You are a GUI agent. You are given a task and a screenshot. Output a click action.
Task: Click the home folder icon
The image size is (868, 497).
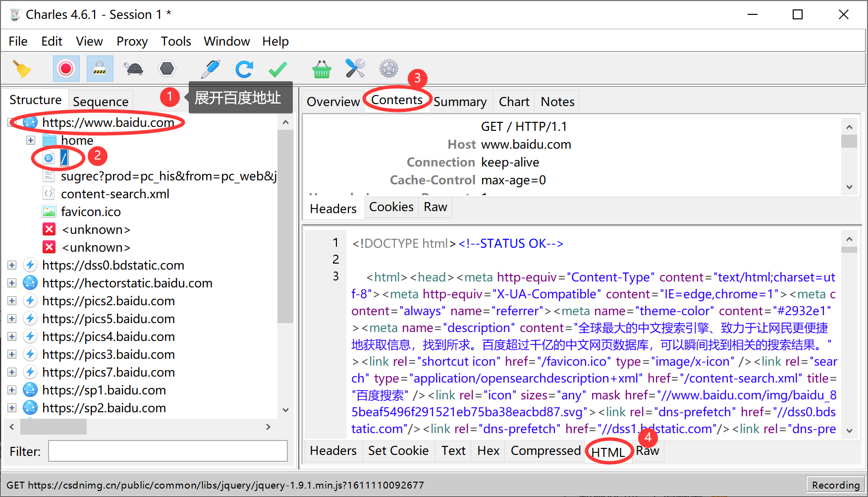49,140
